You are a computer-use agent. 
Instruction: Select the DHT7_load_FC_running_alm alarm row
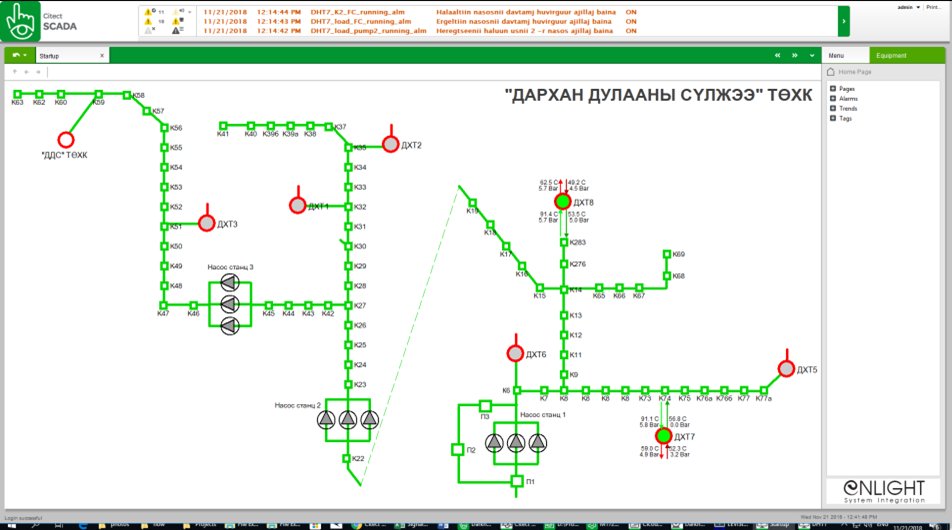[x=419, y=21]
